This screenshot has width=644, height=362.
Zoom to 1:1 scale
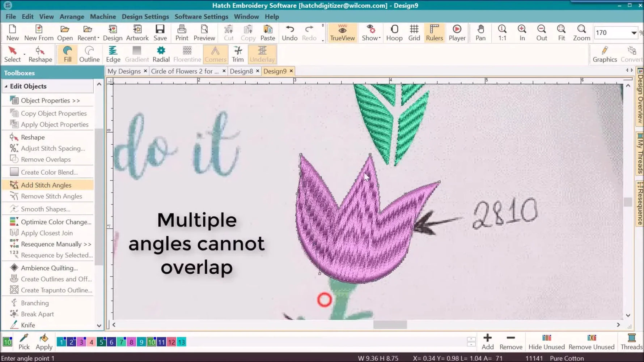(502, 33)
